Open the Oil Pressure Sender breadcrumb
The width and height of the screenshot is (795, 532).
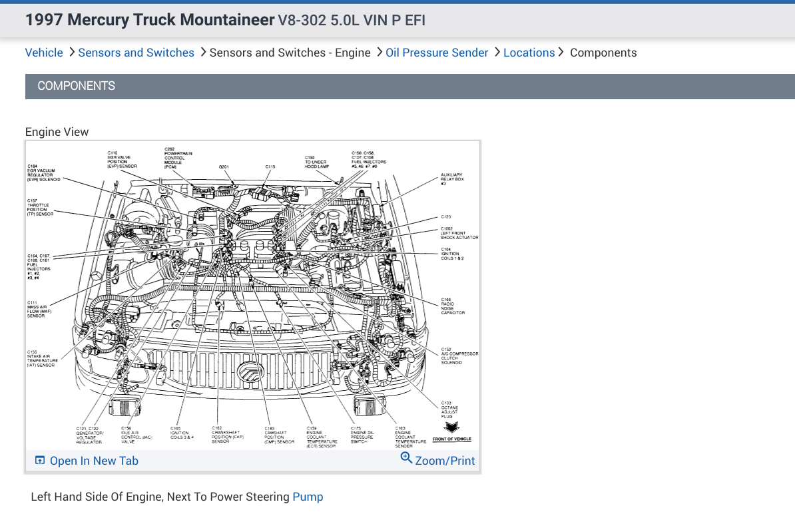tap(437, 53)
